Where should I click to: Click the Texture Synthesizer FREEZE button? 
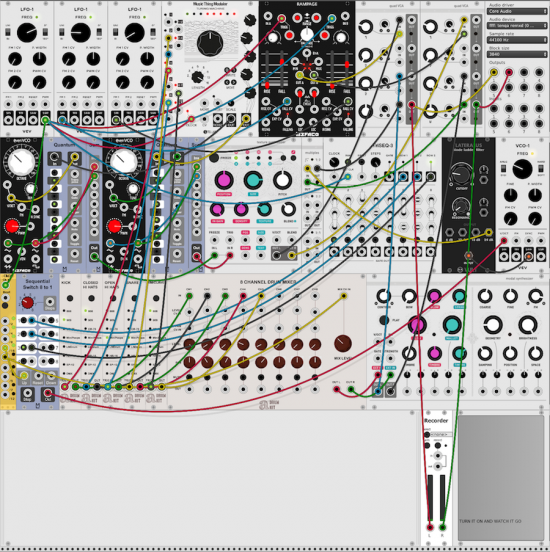pyautogui.click(x=214, y=158)
